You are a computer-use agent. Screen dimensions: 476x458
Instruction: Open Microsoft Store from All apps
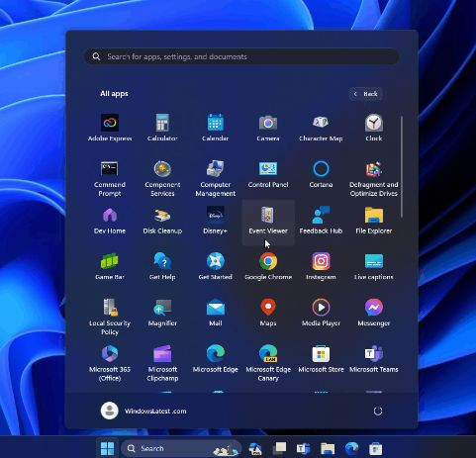coord(321,359)
